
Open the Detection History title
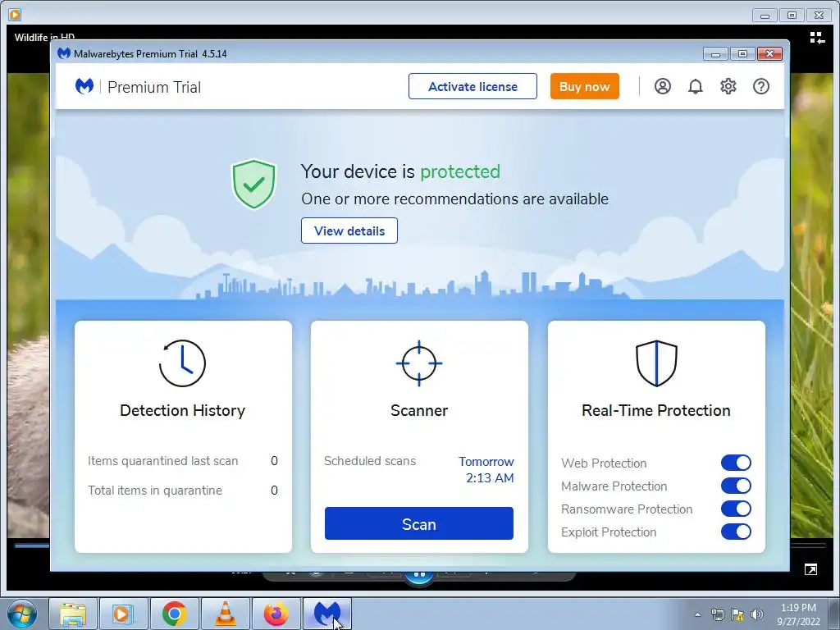183,410
